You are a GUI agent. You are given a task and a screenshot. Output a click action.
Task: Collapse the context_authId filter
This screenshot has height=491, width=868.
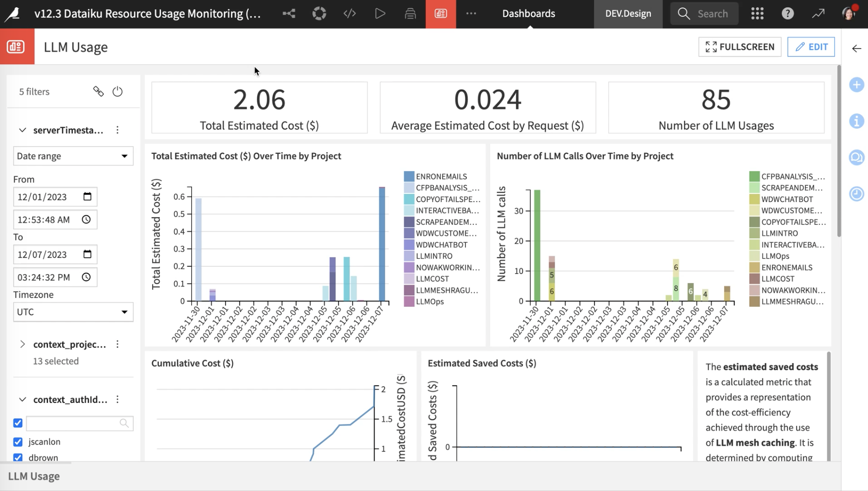coord(22,399)
